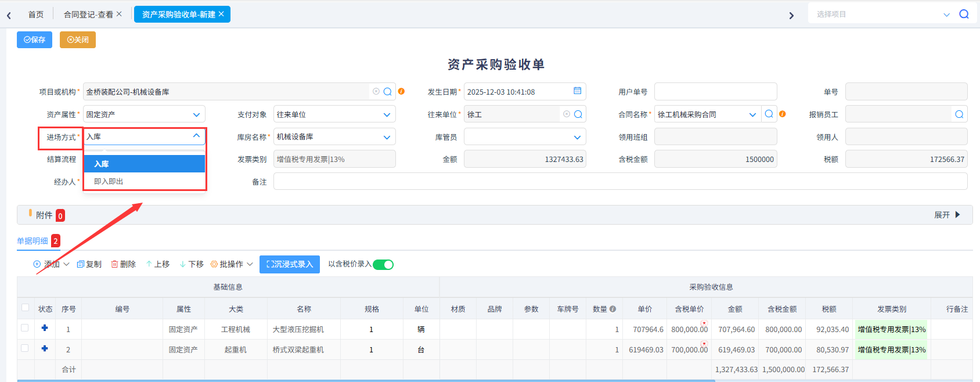The image size is (980, 382).
Task: Select 即入即出 from dropdown list
Action: pyautogui.click(x=109, y=181)
